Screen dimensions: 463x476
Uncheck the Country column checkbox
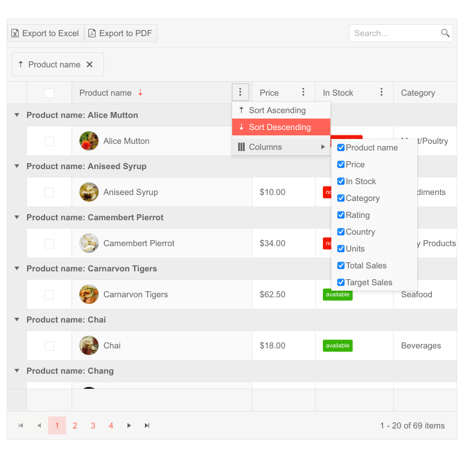[x=341, y=232]
